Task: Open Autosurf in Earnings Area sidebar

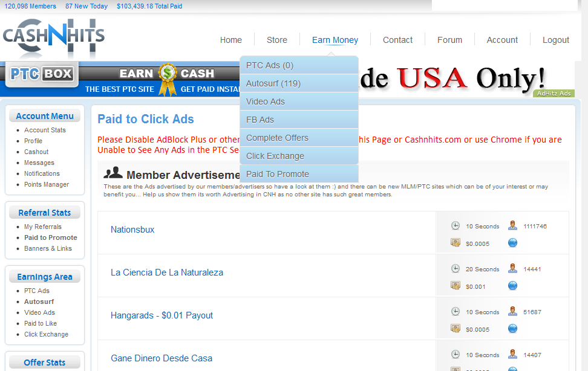Action: click(39, 302)
